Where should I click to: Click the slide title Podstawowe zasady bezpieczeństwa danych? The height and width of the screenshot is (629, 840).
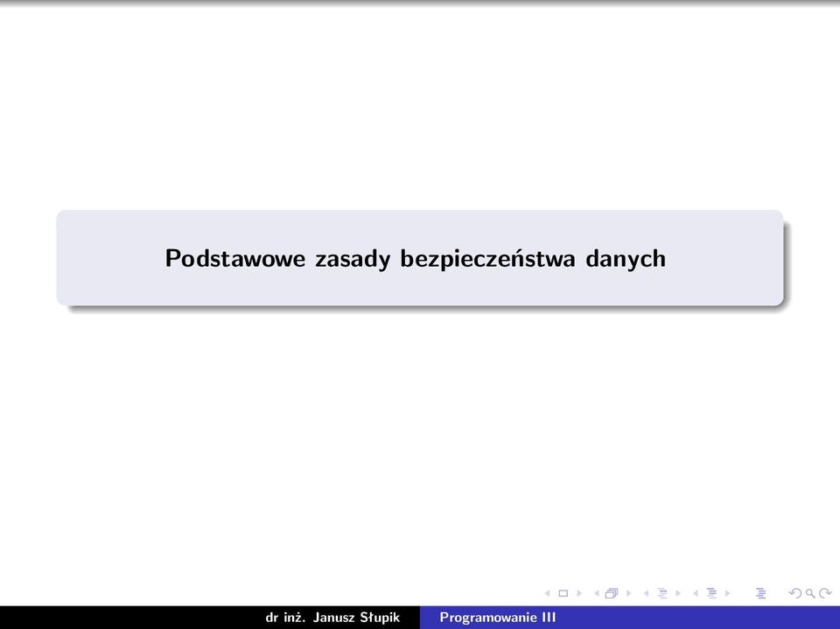pos(415,258)
